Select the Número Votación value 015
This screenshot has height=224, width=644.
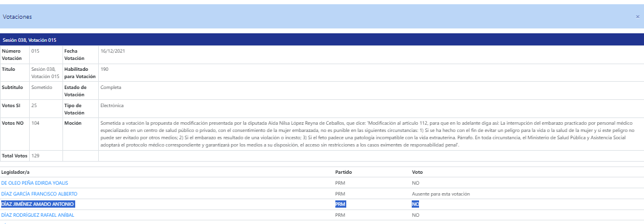(35, 51)
